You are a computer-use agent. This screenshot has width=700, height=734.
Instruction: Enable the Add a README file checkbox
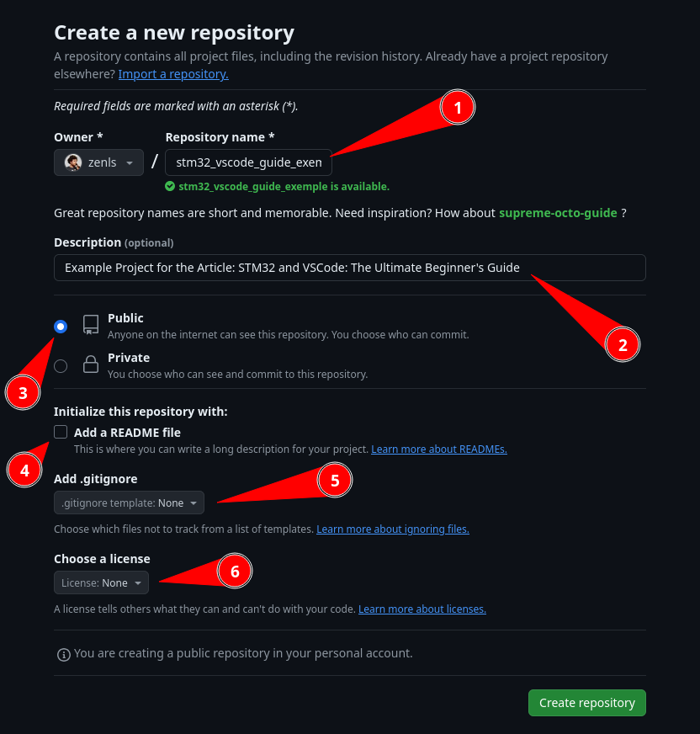click(61, 432)
